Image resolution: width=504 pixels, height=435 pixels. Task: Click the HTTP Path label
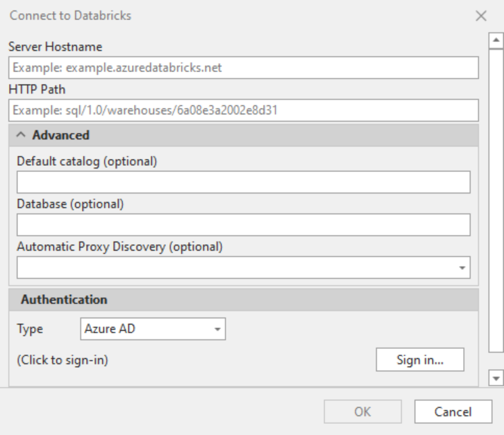[x=37, y=89]
